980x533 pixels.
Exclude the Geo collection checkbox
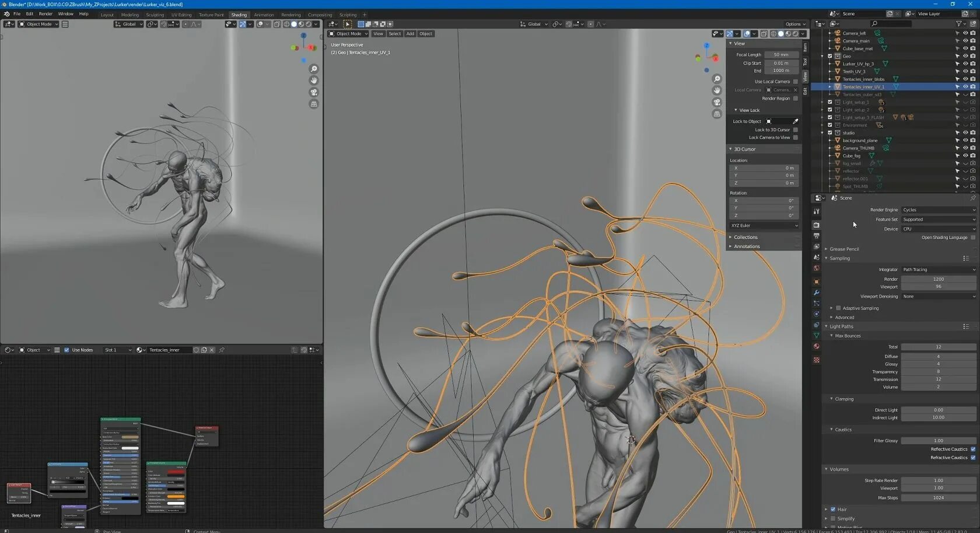pos(830,56)
